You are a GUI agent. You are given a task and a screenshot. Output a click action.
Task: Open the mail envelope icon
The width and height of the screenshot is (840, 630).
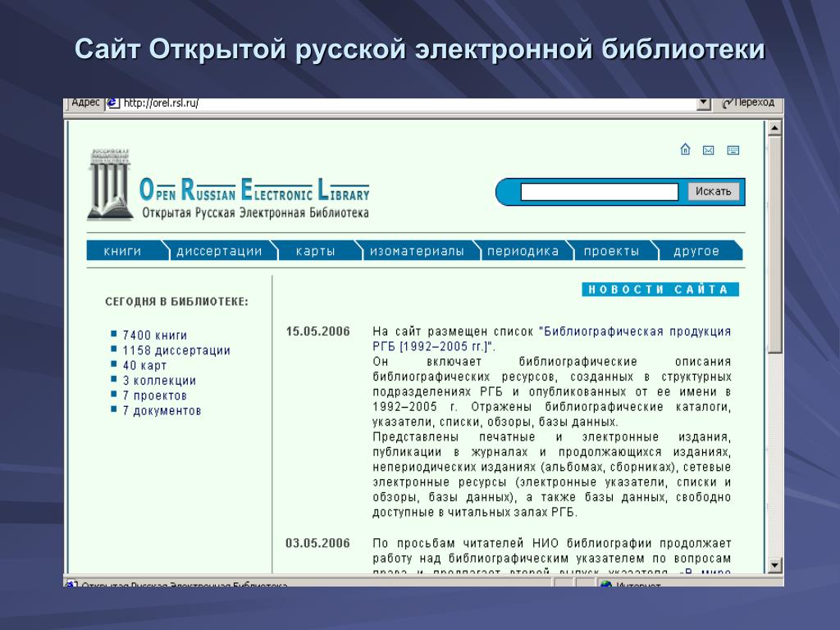(x=708, y=151)
